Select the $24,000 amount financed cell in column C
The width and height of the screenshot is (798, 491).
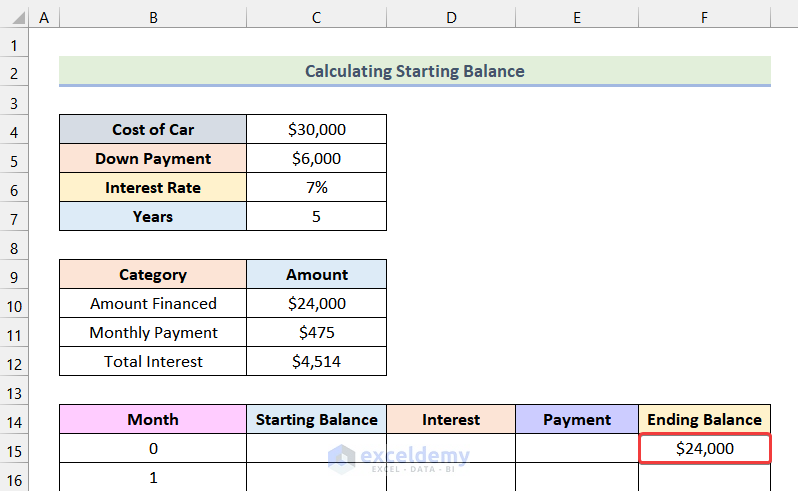(x=317, y=303)
